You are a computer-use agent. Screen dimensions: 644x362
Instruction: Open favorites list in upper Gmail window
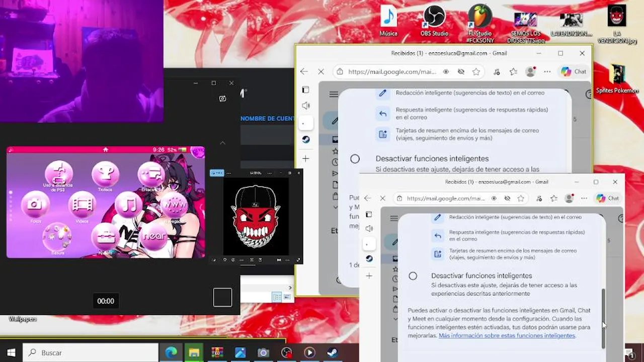pyautogui.click(x=513, y=72)
